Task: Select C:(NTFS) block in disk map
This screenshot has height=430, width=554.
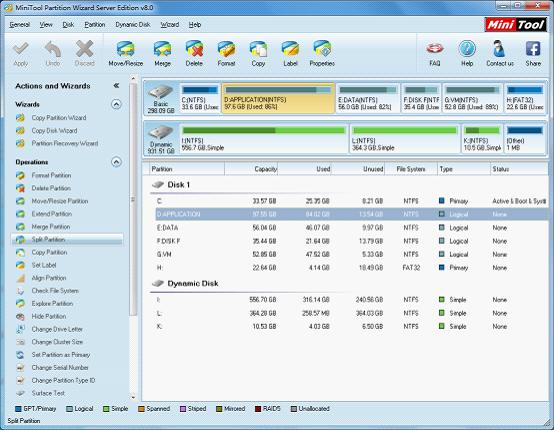Action: point(200,98)
